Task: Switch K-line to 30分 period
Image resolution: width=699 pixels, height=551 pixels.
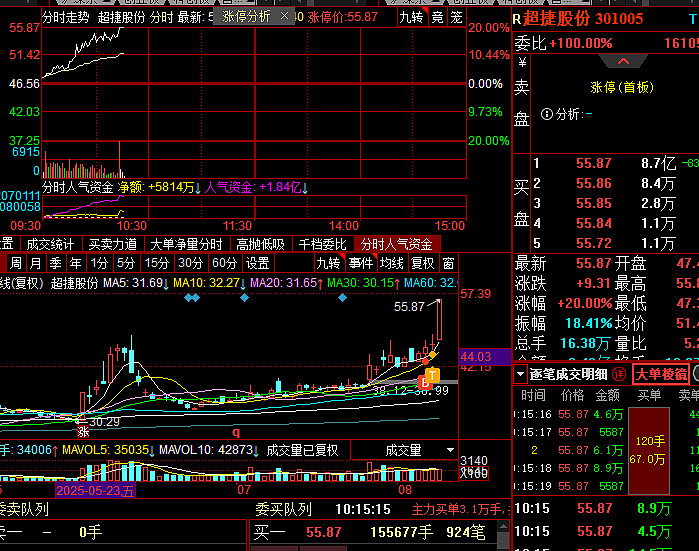Action: click(x=190, y=263)
